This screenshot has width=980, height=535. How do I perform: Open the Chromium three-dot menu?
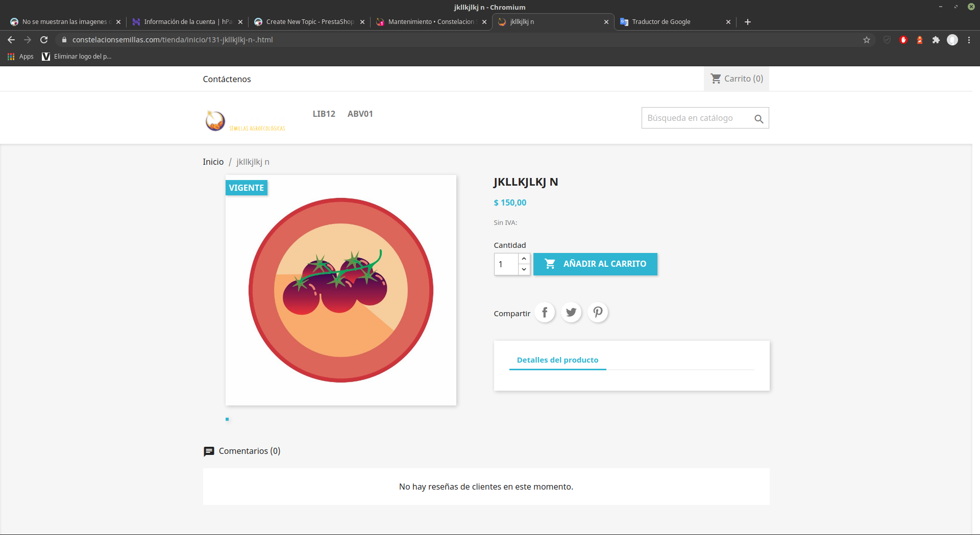click(x=969, y=40)
